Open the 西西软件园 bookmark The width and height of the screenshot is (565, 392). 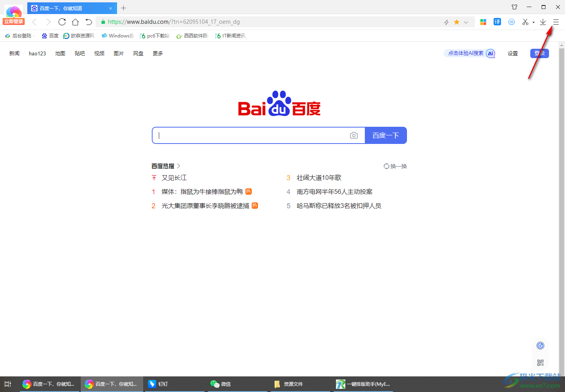[x=192, y=36]
